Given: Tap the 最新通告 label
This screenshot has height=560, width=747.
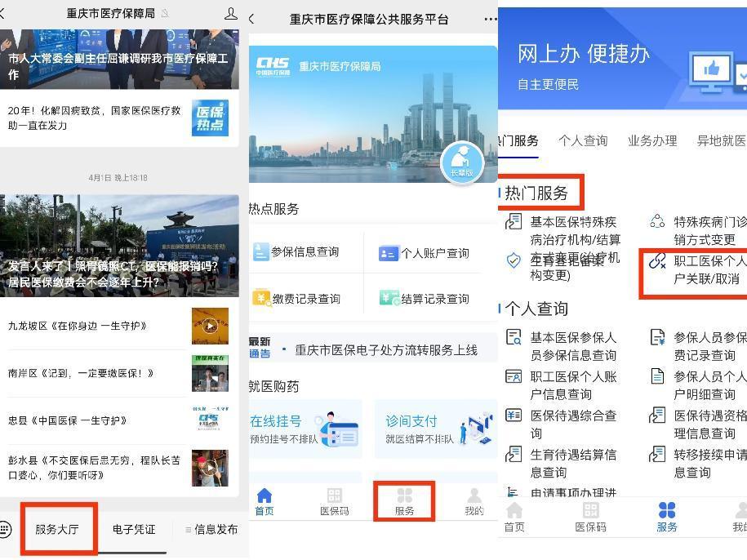Looking at the screenshot, I should 260,348.
